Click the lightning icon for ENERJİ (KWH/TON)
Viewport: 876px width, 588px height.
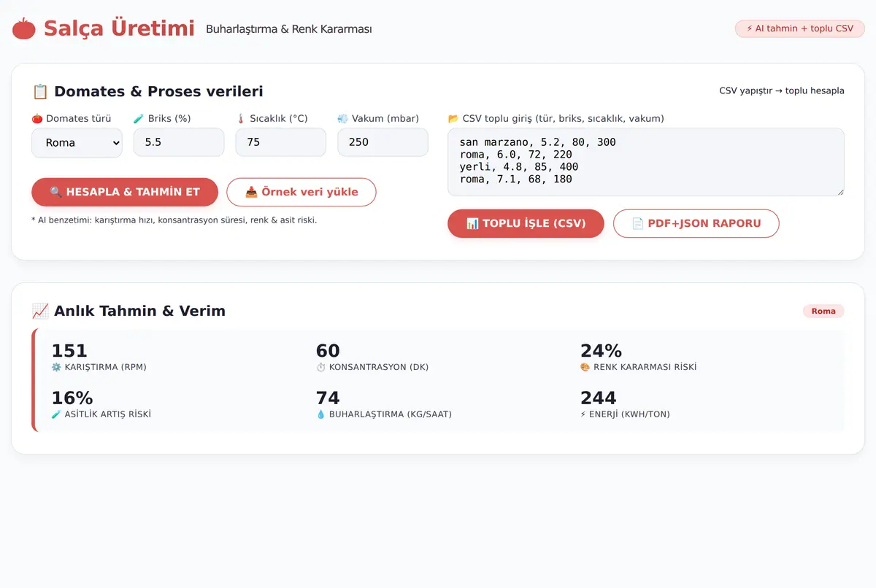click(584, 414)
